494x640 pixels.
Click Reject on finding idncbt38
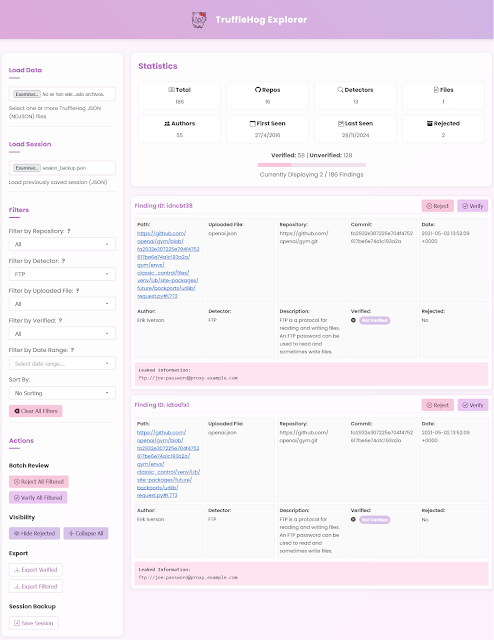pos(438,206)
